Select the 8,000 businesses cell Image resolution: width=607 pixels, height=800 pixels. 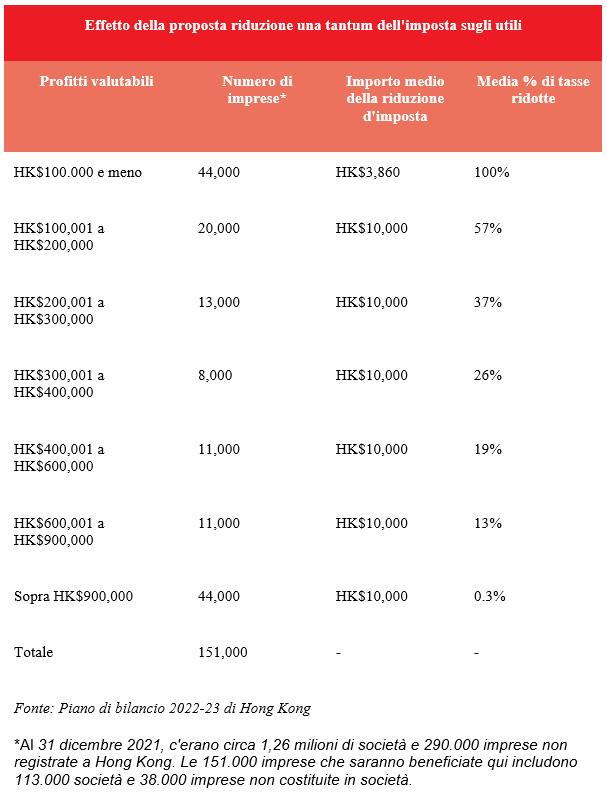(215, 376)
